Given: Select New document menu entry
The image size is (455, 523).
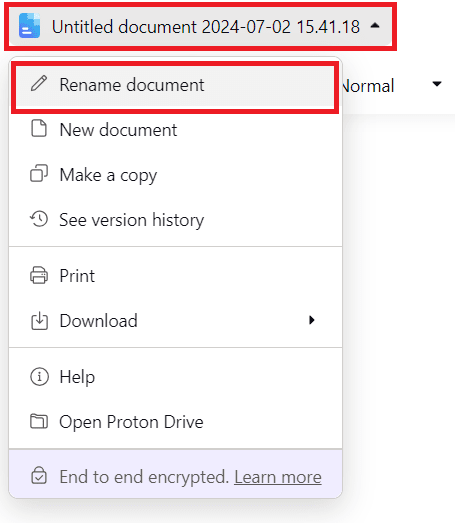Looking at the screenshot, I should pyautogui.click(x=175, y=129).
